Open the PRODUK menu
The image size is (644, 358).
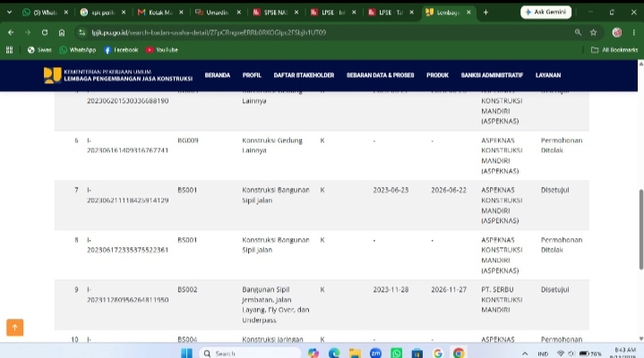point(437,75)
